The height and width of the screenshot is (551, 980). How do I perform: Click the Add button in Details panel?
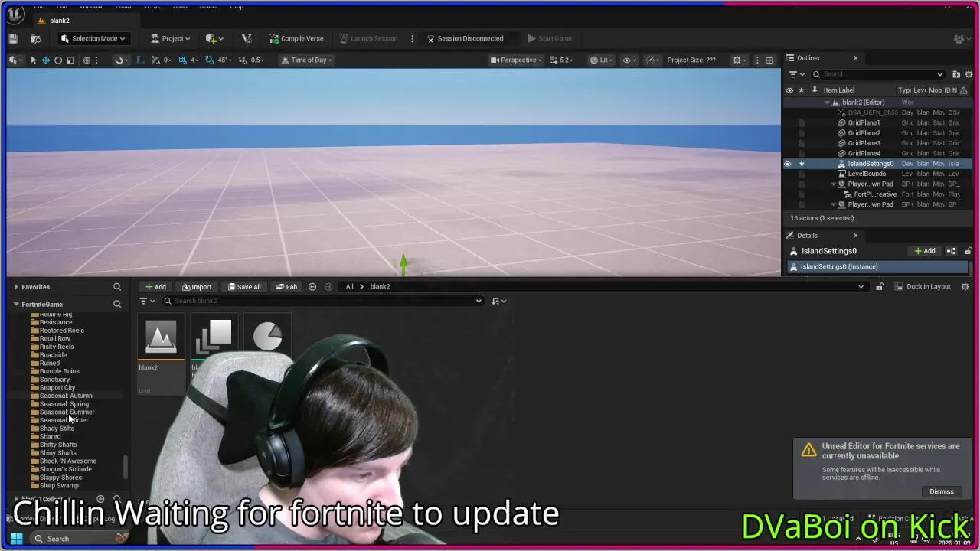(925, 251)
